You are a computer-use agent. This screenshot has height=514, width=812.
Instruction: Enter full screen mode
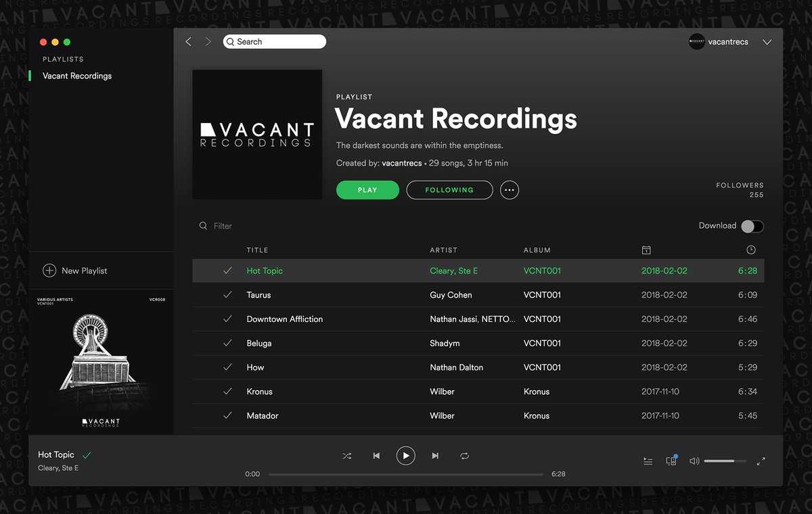(x=761, y=461)
